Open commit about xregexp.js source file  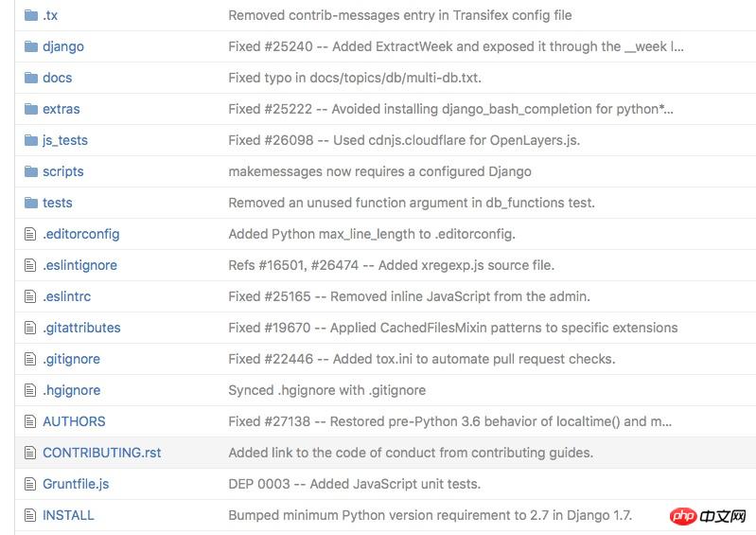[x=391, y=265]
